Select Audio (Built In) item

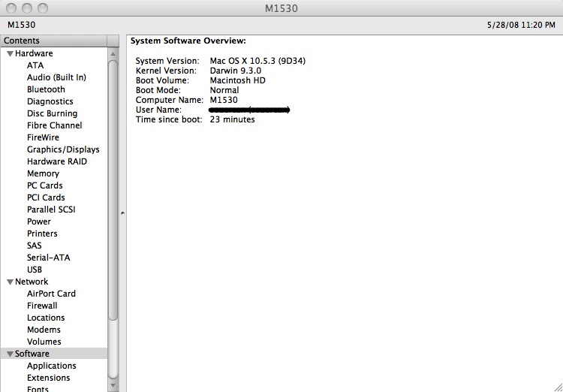point(56,77)
